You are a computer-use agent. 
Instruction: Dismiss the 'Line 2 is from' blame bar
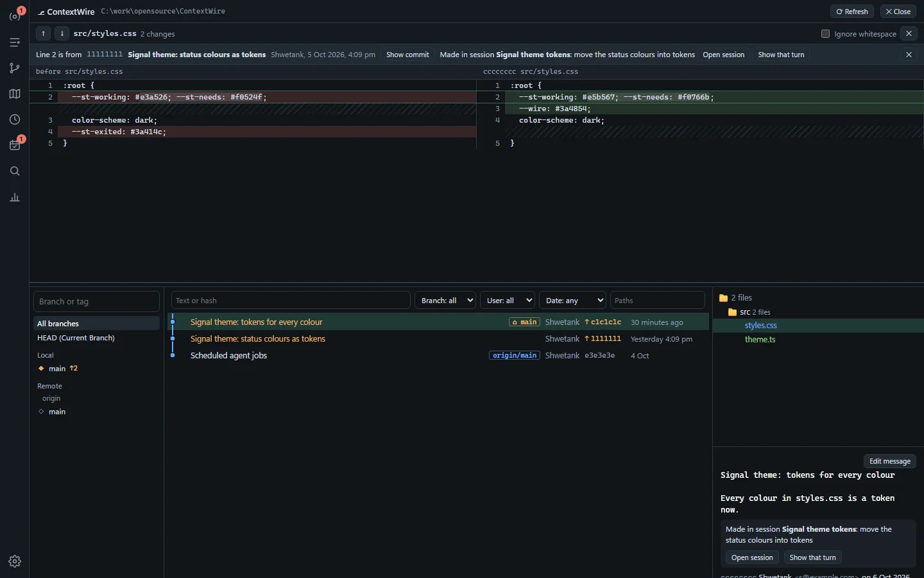coord(909,55)
